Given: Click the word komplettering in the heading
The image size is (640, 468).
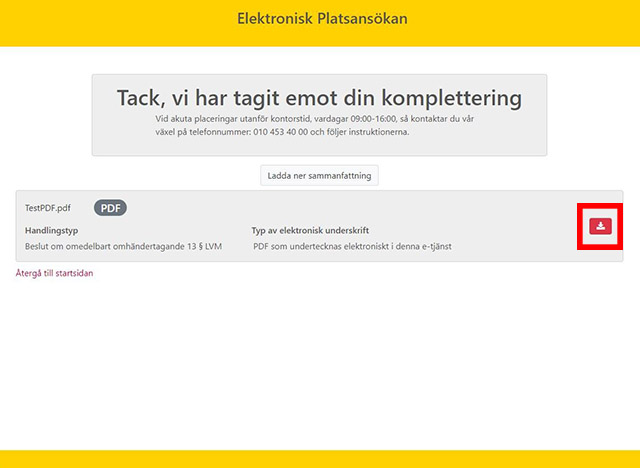Looking at the screenshot, I should (455, 98).
